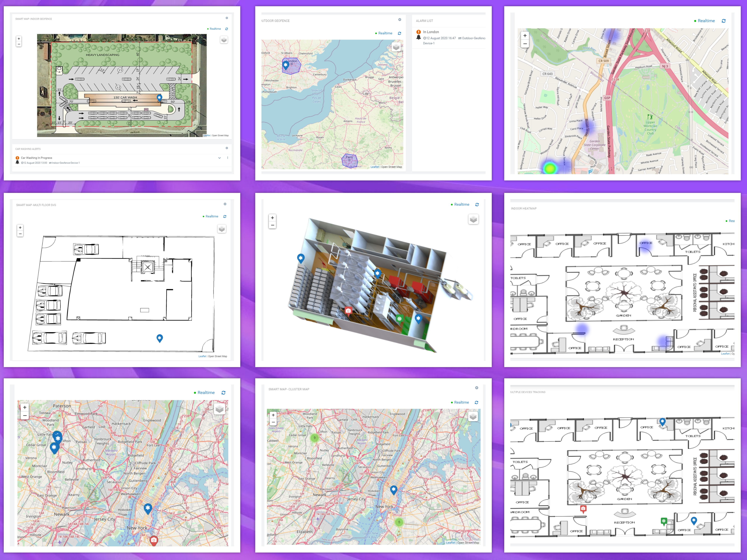Viewport: 747px width, 560px height.
Task: Select the Paris geofence polygon
Action: 349,161
